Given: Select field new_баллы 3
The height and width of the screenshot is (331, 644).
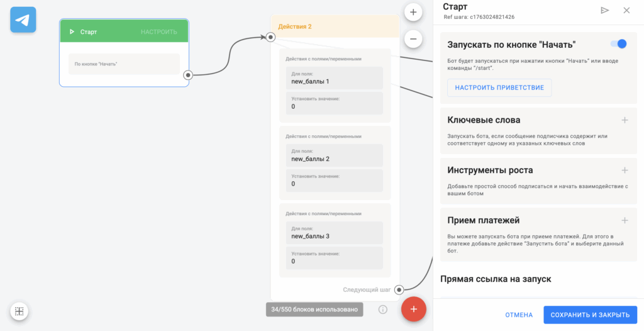Looking at the screenshot, I should pos(335,233).
